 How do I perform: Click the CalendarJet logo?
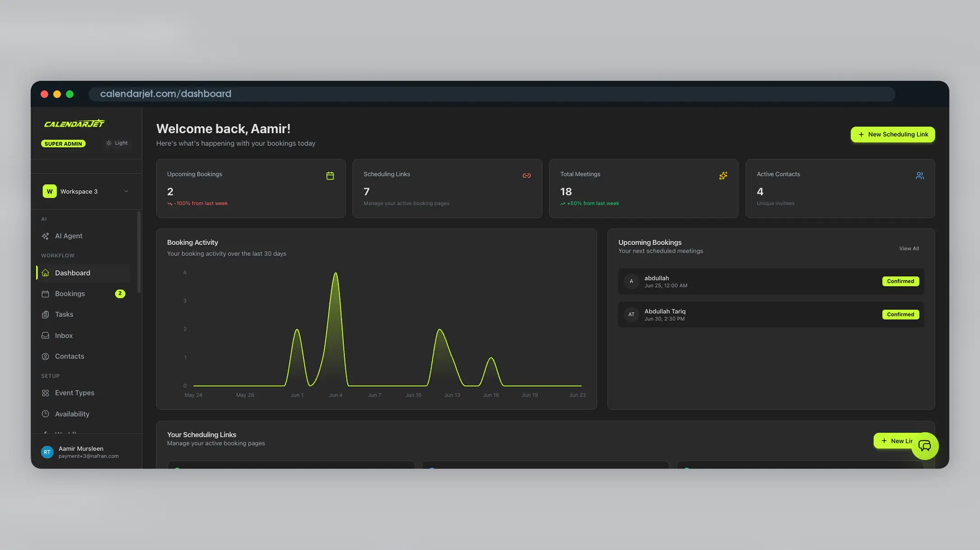point(74,123)
